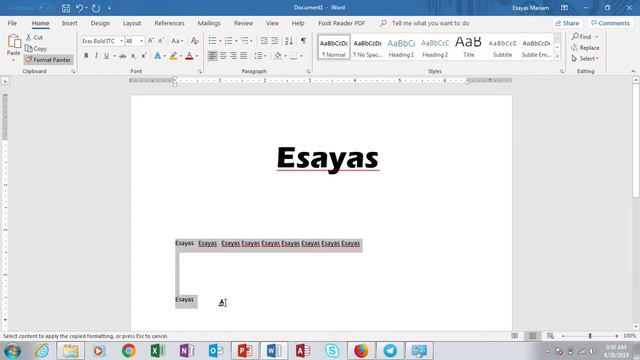Open Google Chrome from the taskbar
Screen dimensions: 640x360
tap(129, 351)
